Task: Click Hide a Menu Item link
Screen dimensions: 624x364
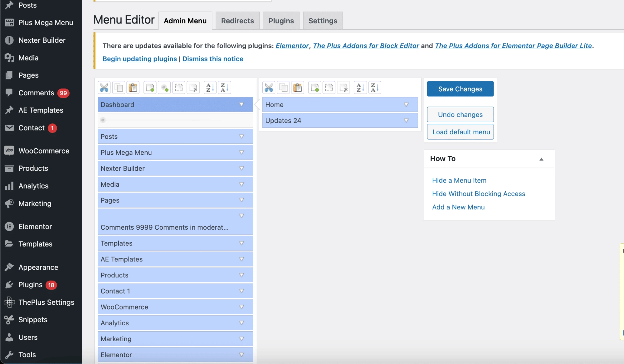Action: coord(459,180)
